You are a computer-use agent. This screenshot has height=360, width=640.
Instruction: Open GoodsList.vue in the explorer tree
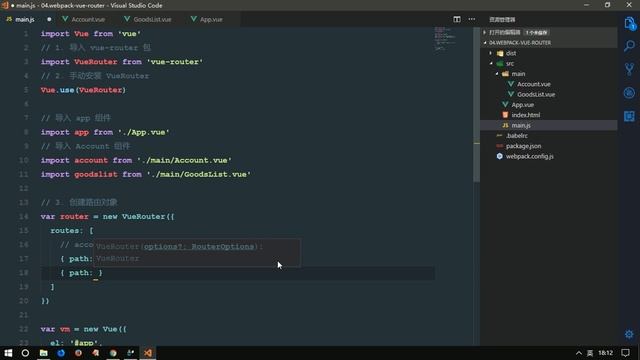click(x=536, y=94)
